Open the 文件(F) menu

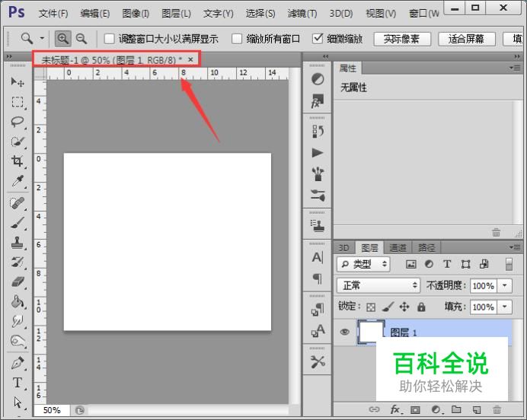53,14
